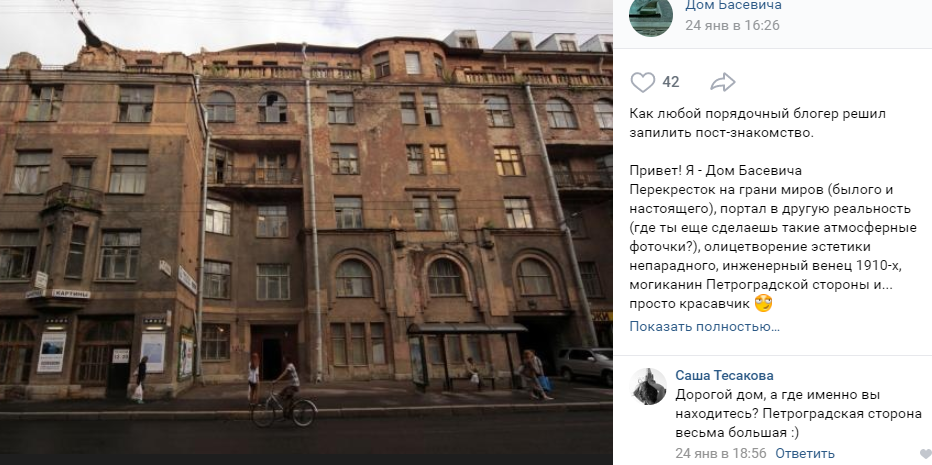932x465 pixels.
Task: Open the building photo in full view
Action: [x=306, y=232]
